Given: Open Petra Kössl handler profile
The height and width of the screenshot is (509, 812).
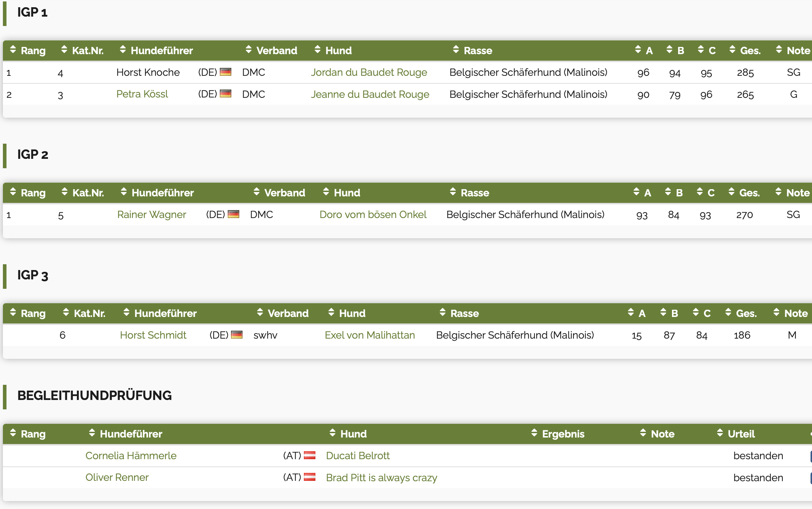Looking at the screenshot, I should click(142, 94).
